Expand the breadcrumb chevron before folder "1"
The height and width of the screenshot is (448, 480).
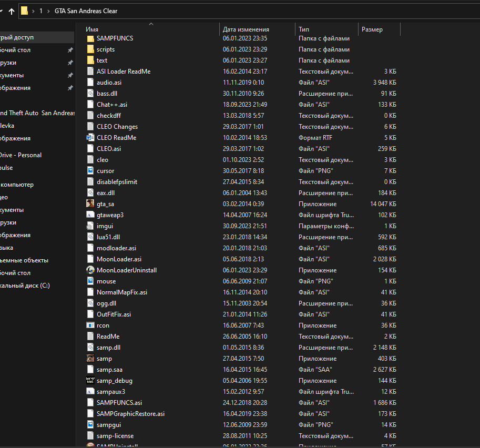33,11
